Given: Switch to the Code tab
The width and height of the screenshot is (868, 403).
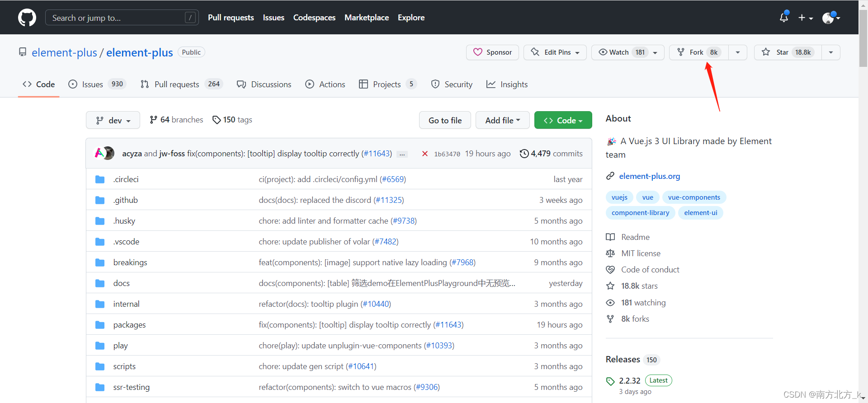Looking at the screenshot, I should point(39,84).
